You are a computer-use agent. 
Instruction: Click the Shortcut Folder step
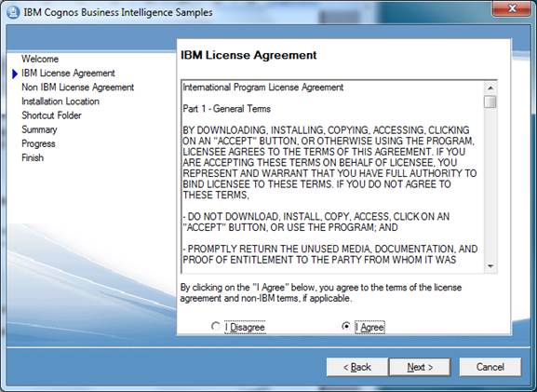click(x=51, y=115)
